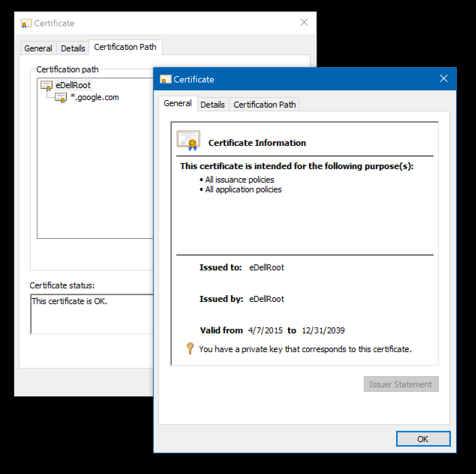Click the OK button
Image resolution: width=476 pixels, height=474 pixels.
pyautogui.click(x=423, y=439)
